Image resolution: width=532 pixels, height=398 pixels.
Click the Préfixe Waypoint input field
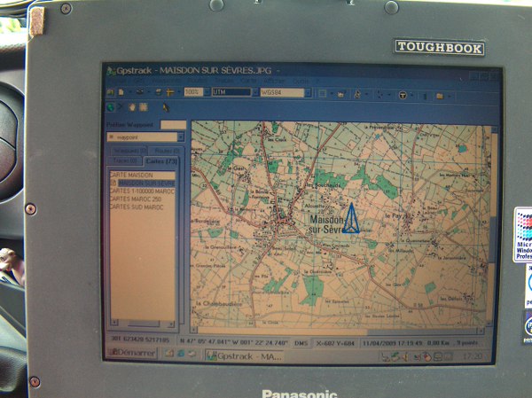point(173,125)
